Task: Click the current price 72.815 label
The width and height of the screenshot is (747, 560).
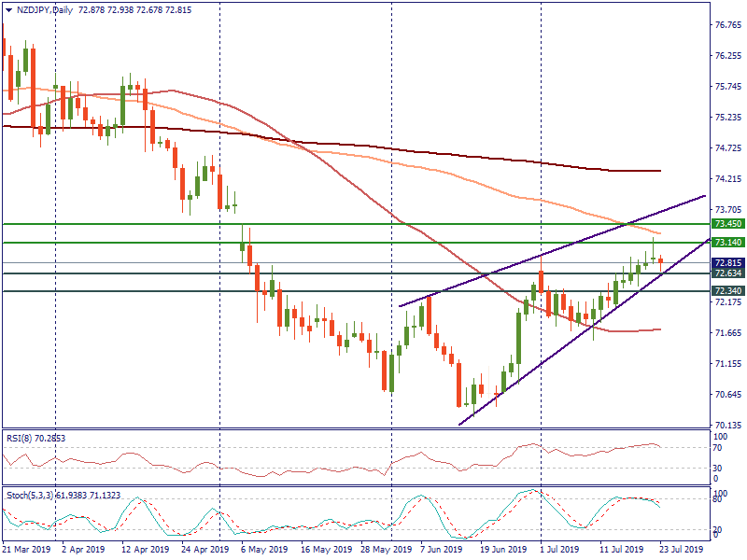Action: click(x=726, y=263)
